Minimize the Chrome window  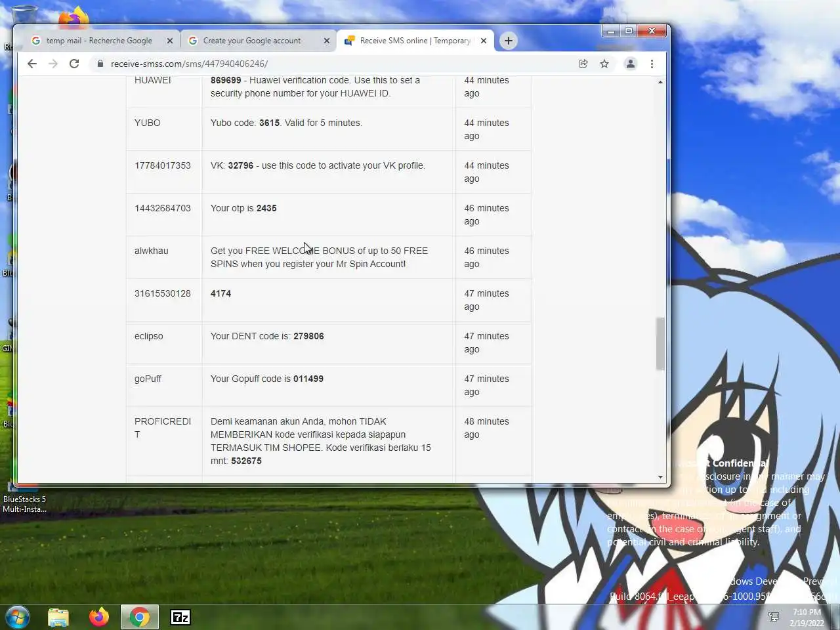(x=611, y=31)
